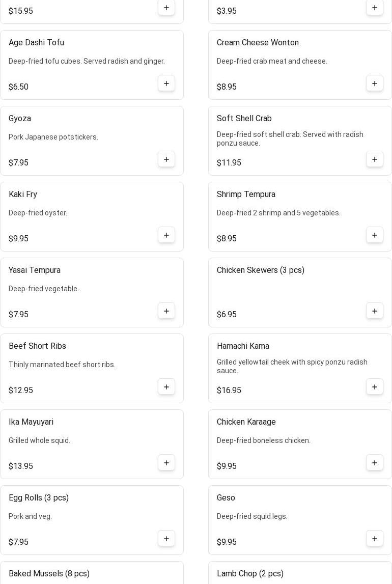Tap the plus icon for Chicken Karaage
392x584 pixels.
click(375, 463)
